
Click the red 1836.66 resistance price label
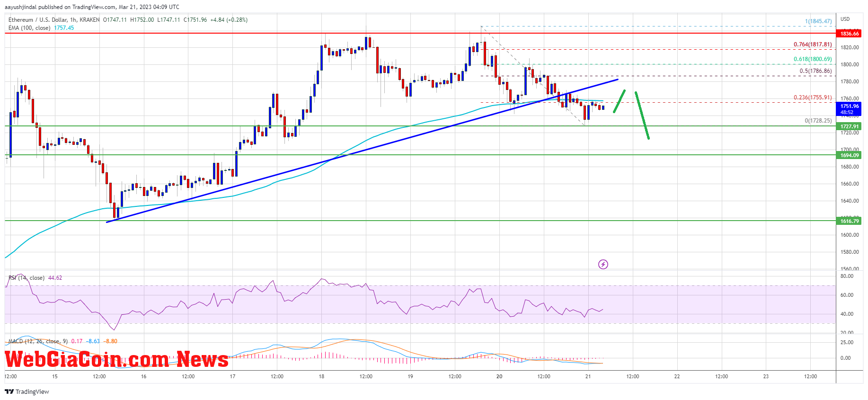[x=849, y=34]
